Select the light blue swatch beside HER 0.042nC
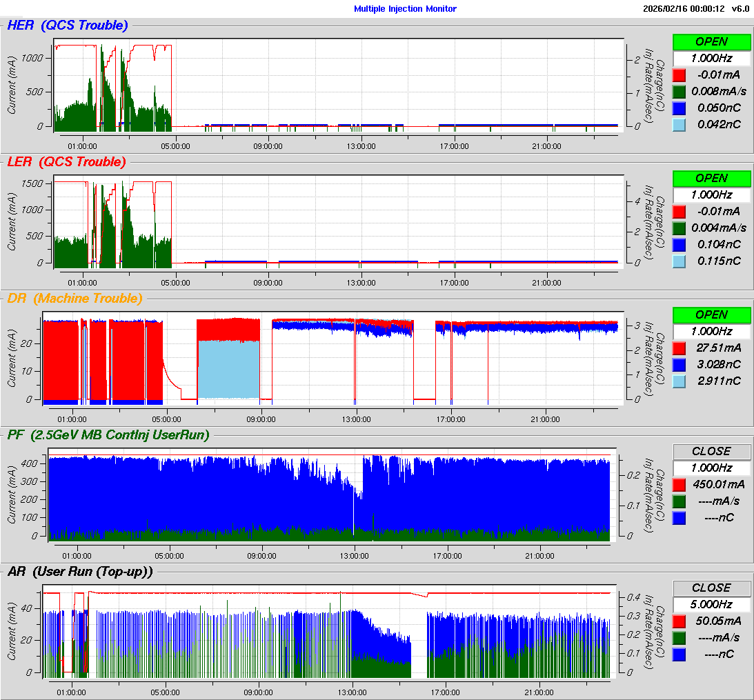Viewport: 754px width, 700px height. (x=679, y=125)
